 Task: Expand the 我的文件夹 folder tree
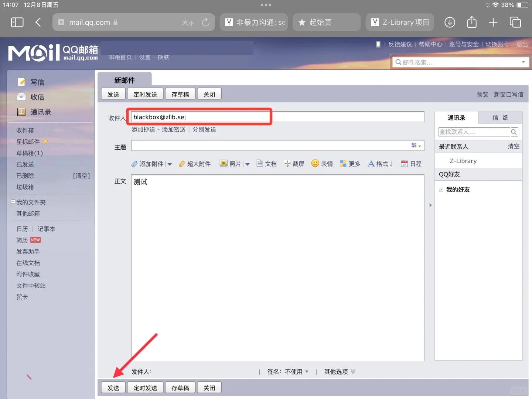(13, 202)
